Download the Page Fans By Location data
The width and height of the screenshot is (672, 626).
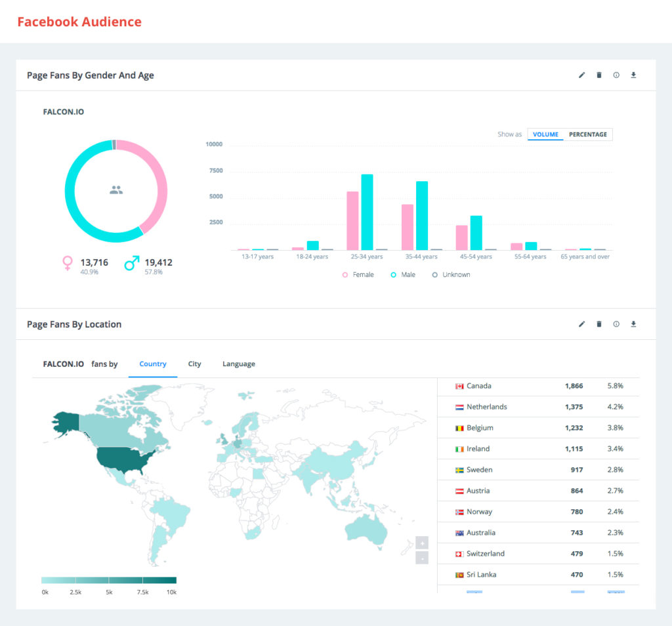633,323
